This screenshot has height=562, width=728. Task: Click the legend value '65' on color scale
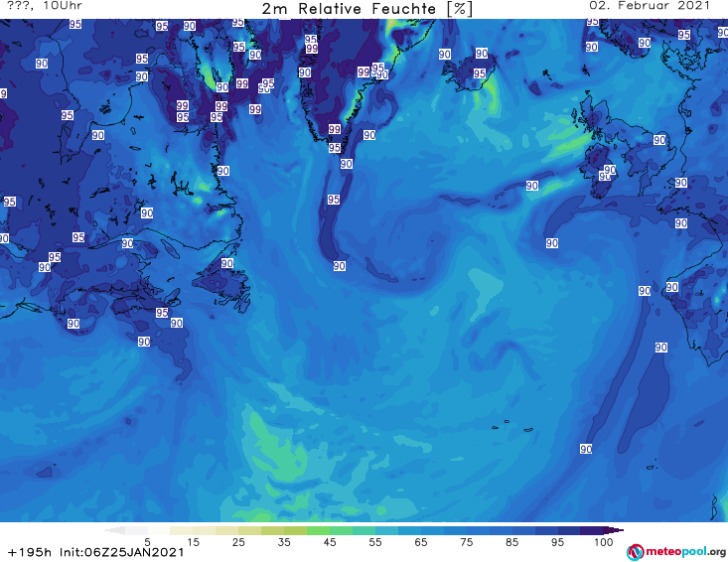click(x=421, y=541)
